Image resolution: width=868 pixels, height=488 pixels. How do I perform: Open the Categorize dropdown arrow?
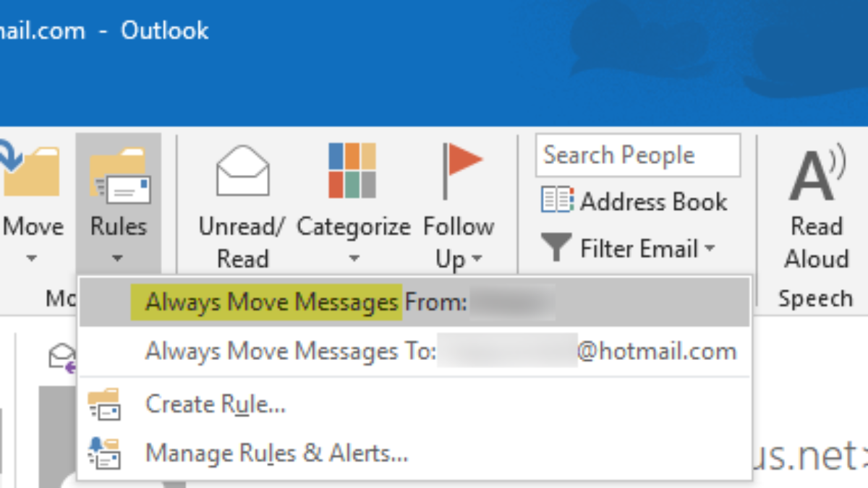[353, 258]
